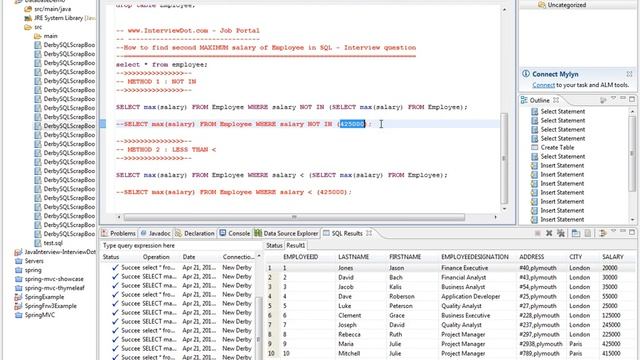Screen dimensions: 640x360
Task: Click the Create Table icon in Outline
Action: pos(534,147)
